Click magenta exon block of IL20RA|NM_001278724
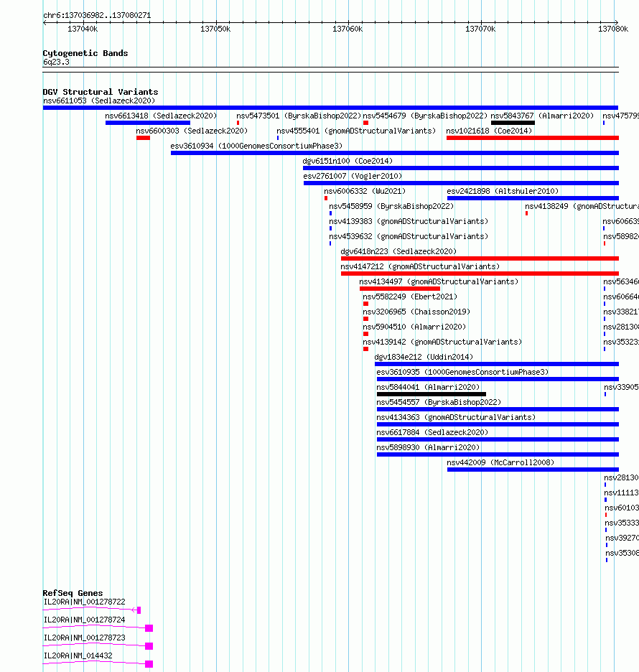The height and width of the screenshot is (672, 639). pyautogui.click(x=149, y=628)
